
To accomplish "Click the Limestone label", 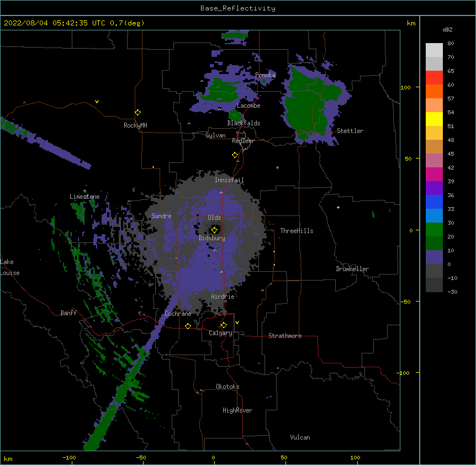I will [84, 197].
